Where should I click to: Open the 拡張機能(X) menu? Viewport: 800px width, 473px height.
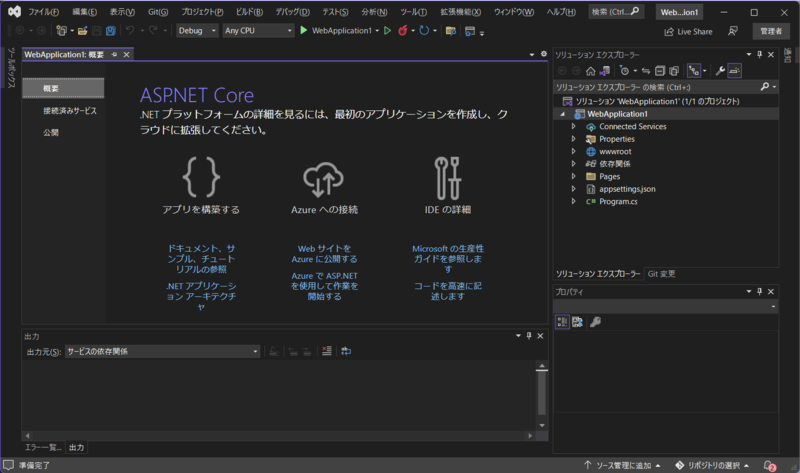point(460,12)
